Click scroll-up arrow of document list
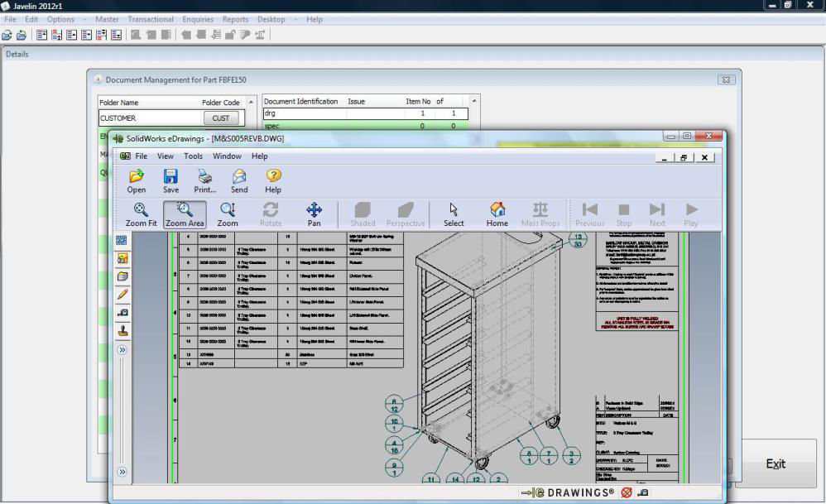Image resolution: width=826 pixels, height=504 pixels. click(x=474, y=101)
